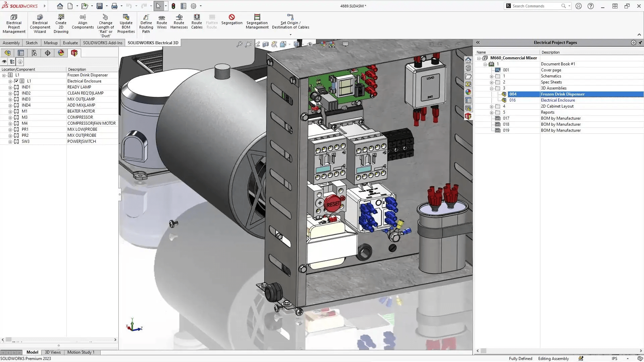This screenshot has width=644, height=362.
Task: Switch to the Assembly tab
Action: (11, 43)
